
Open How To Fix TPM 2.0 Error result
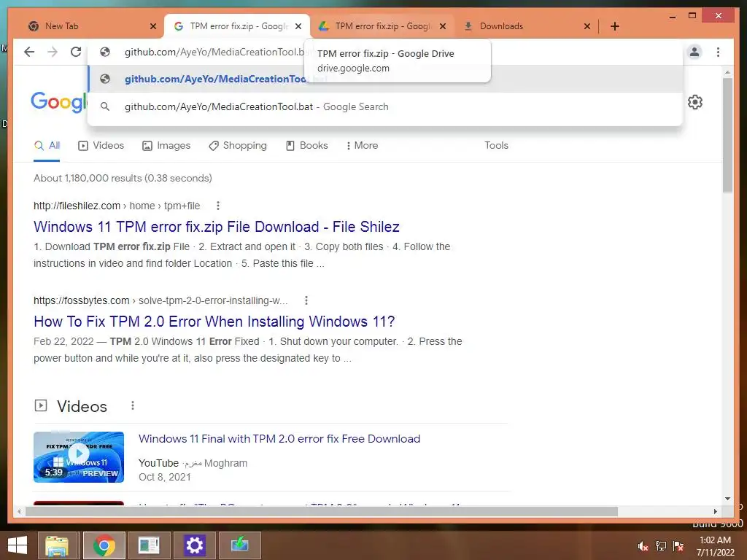(214, 322)
